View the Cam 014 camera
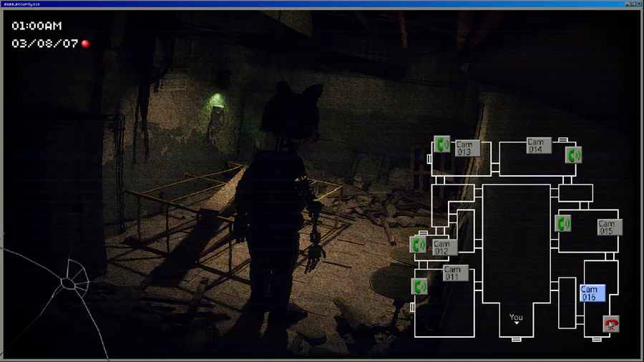The width and height of the screenshot is (644, 362). (539, 146)
